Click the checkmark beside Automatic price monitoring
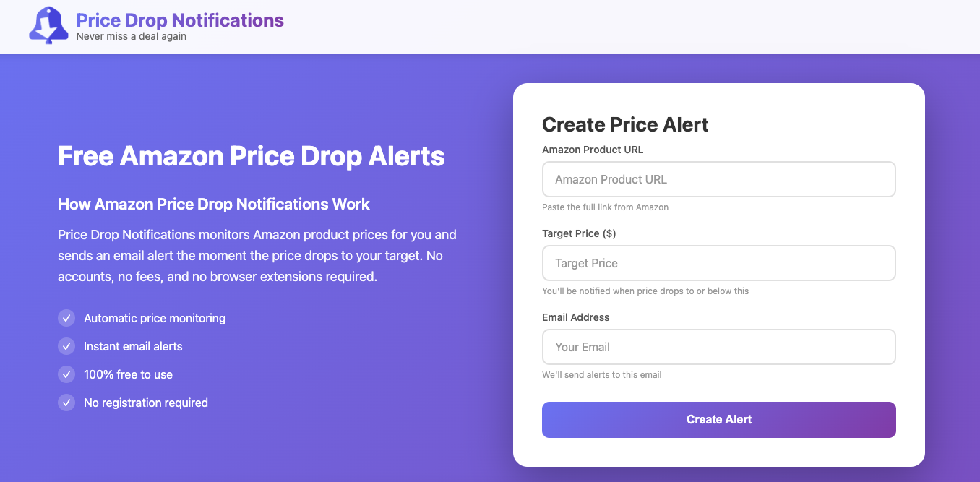980x482 pixels. click(66, 318)
